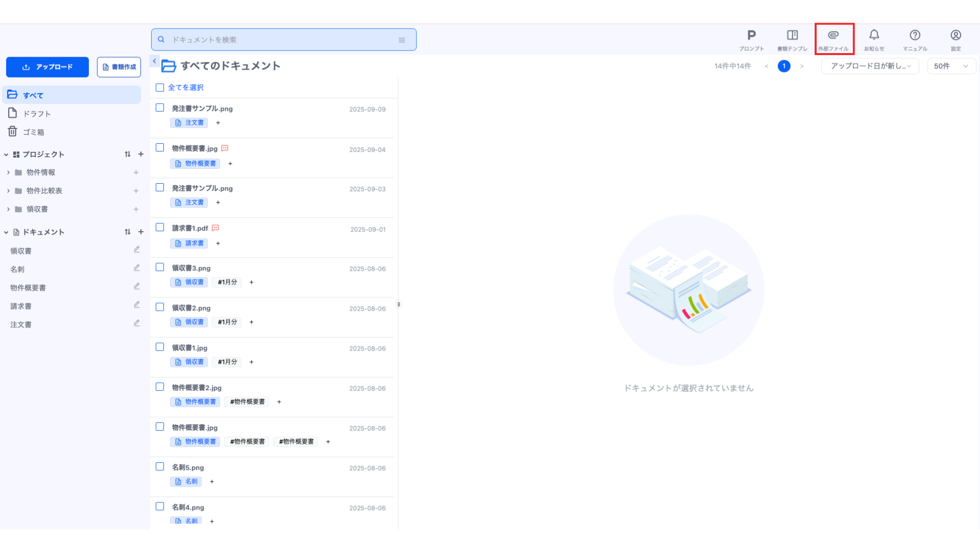980x551 pixels.
Task: Check the 全てを選択 checkbox
Action: pos(160,88)
